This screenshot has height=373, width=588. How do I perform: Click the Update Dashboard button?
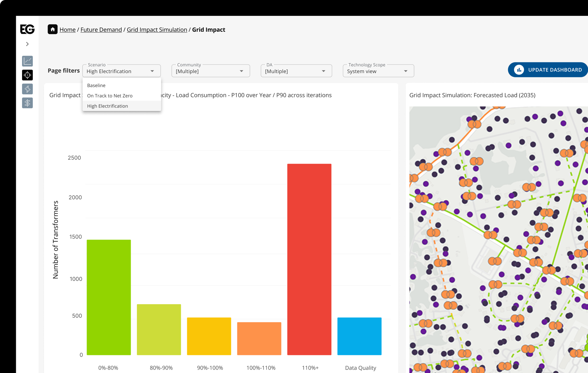(x=548, y=70)
